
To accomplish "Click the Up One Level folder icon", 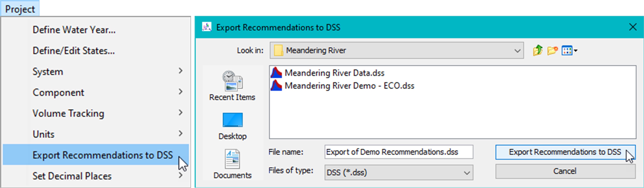I will point(538,50).
